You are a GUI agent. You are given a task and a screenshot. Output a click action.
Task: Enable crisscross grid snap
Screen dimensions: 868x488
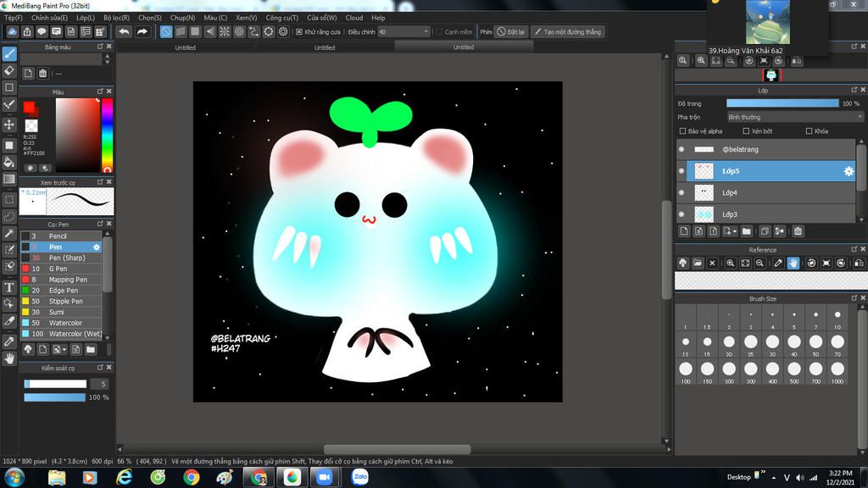195,31
